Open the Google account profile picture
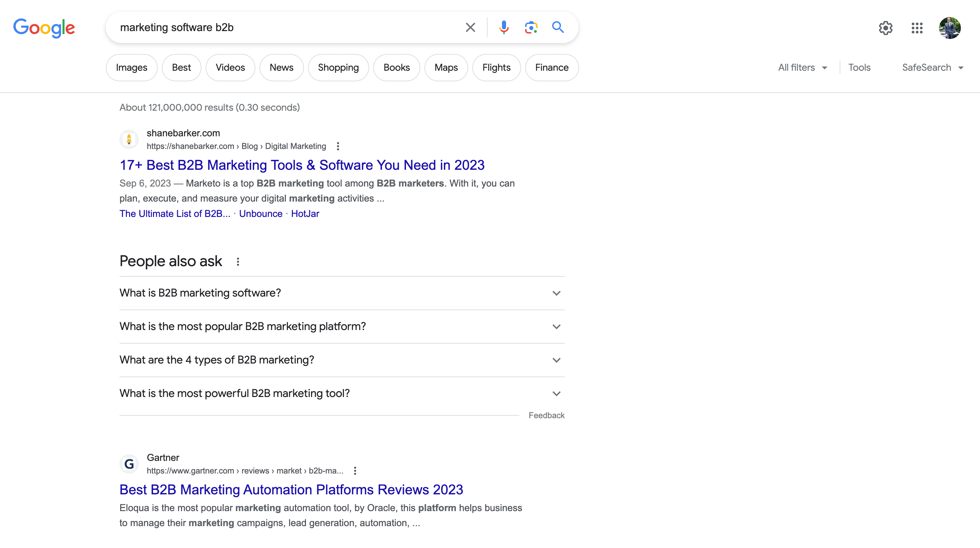The width and height of the screenshot is (980, 548). [x=950, y=28]
